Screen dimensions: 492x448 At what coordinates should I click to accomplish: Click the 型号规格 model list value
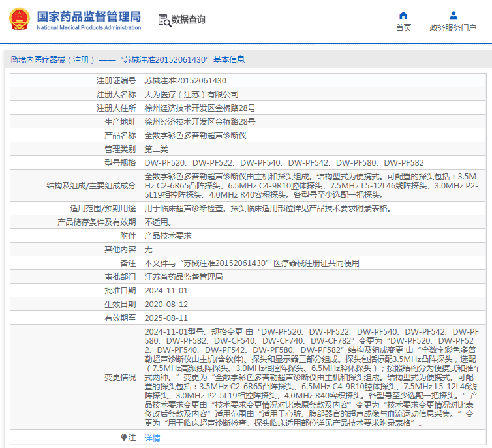(284, 163)
